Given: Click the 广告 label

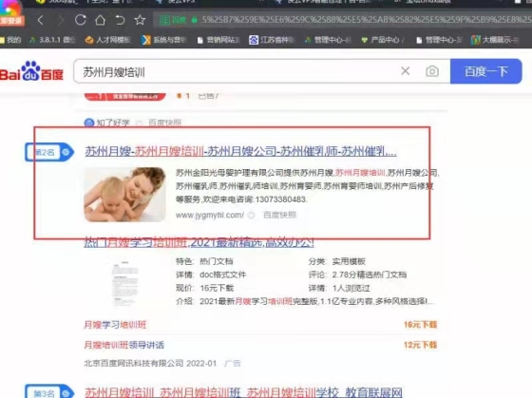Looking at the screenshot, I should (233, 364).
